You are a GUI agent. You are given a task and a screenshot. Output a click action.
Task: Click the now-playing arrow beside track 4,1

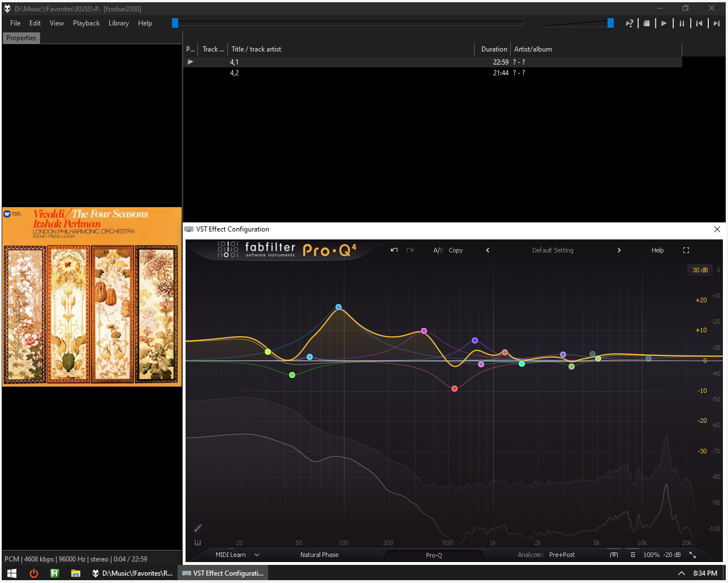(191, 62)
